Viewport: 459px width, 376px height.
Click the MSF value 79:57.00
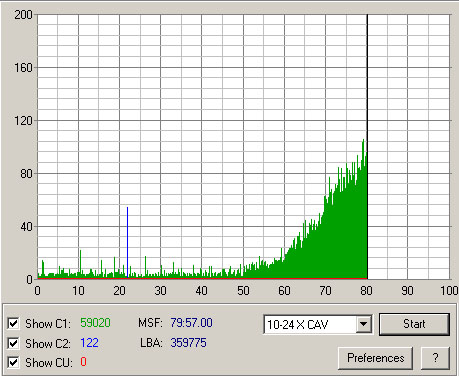pos(191,323)
